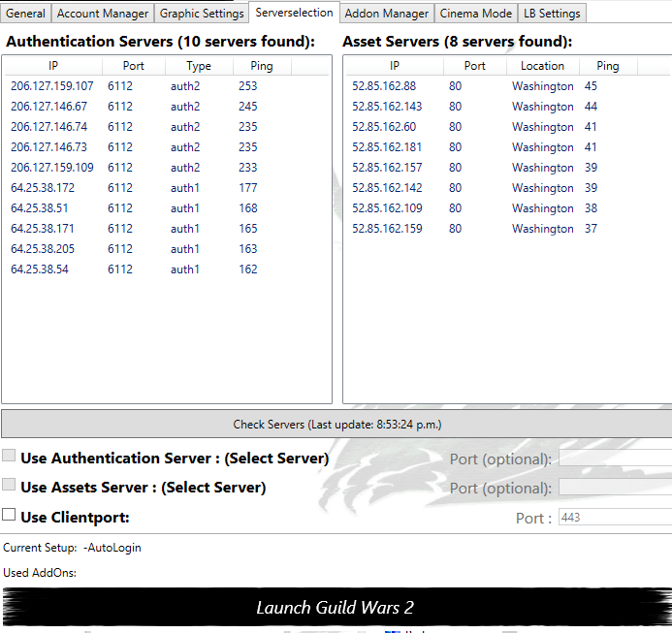Image resolution: width=672 pixels, height=633 pixels.
Task: Toggle Use Authentication Server checkbox
Action: [x=9, y=456]
